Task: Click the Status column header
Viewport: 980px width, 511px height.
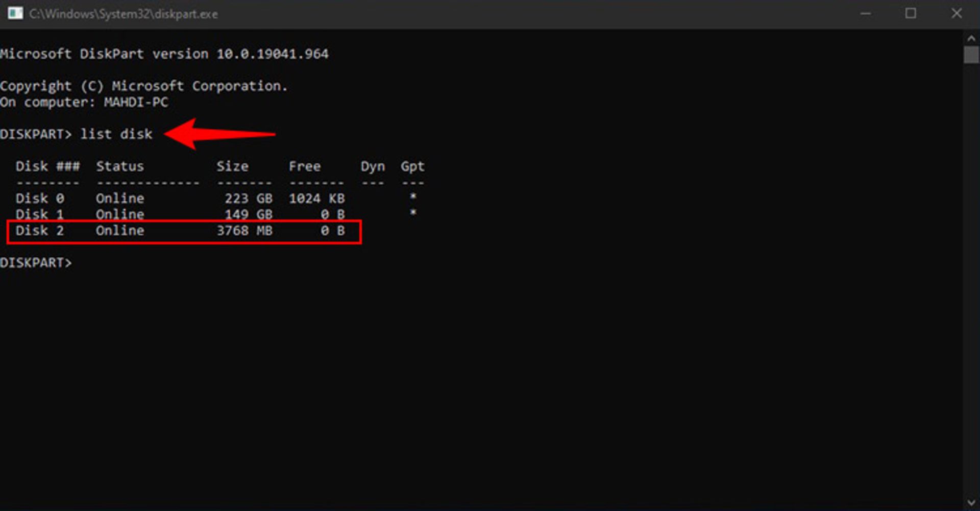Action: (x=119, y=166)
